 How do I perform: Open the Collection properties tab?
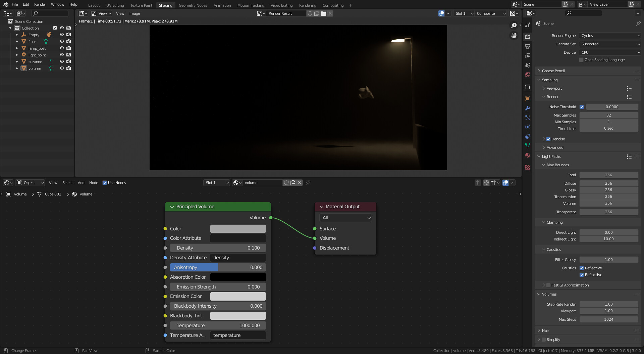coord(528,87)
